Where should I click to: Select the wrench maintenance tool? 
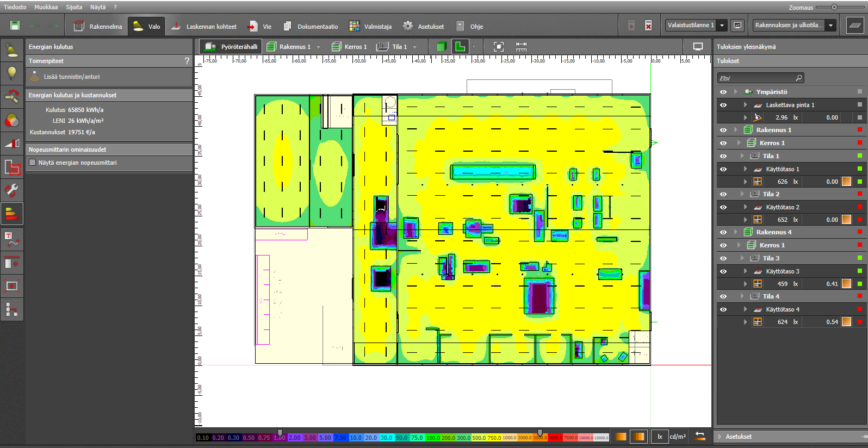(12, 190)
